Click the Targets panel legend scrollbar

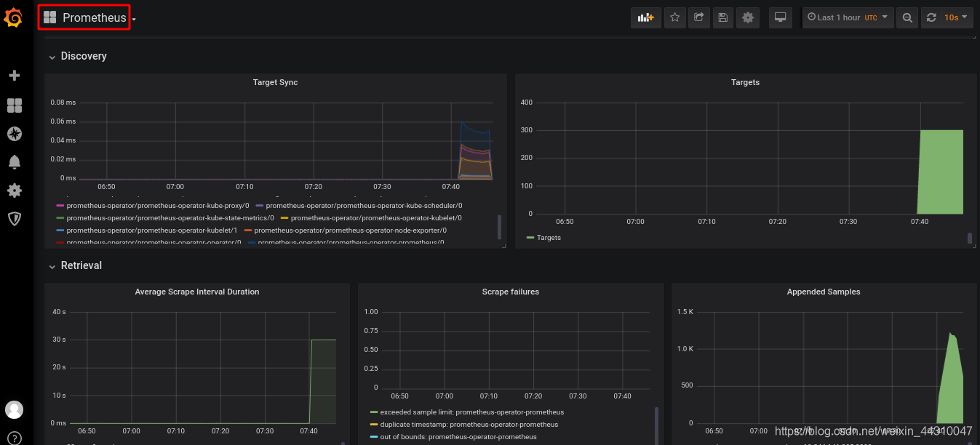pos(970,238)
